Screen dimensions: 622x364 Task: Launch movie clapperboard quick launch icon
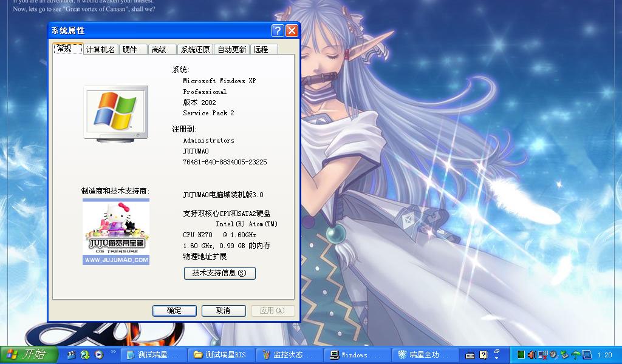pos(72,355)
